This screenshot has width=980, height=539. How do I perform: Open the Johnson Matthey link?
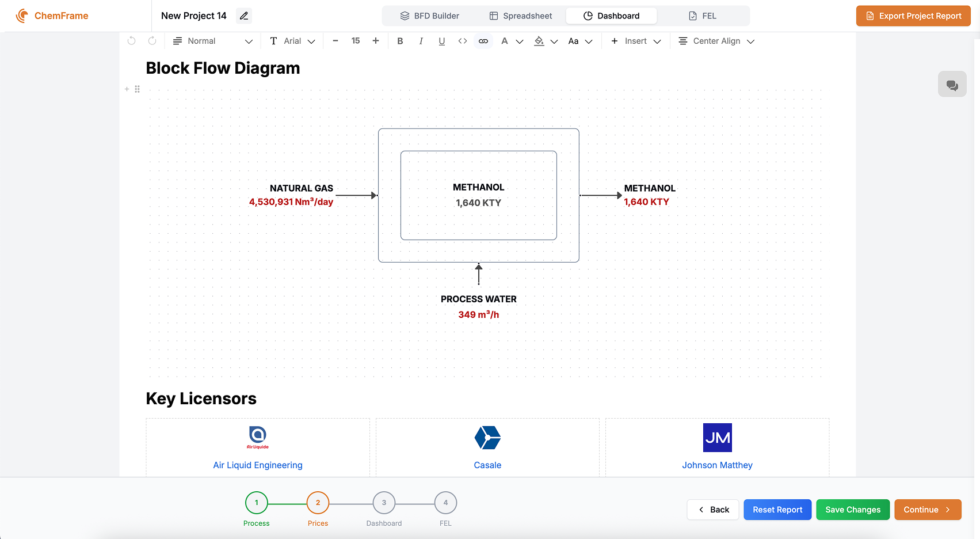coord(718,465)
